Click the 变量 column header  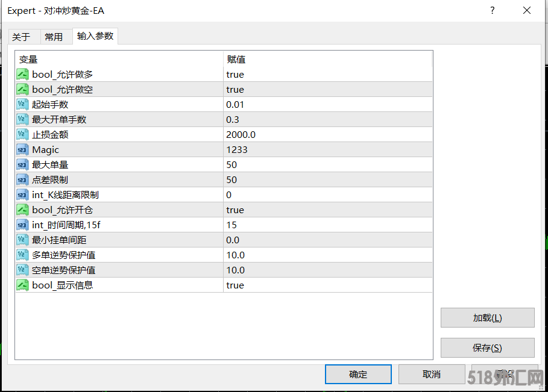119,60
